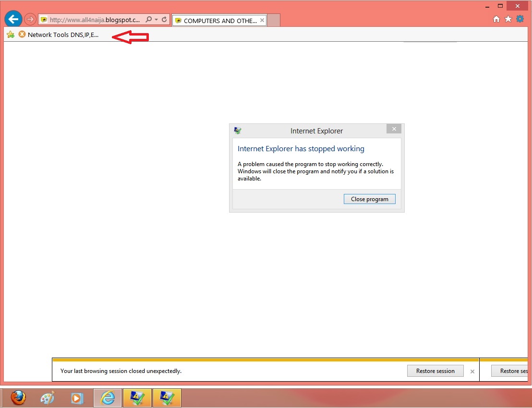Dismiss the session notification bar with X

tap(472, 372)
